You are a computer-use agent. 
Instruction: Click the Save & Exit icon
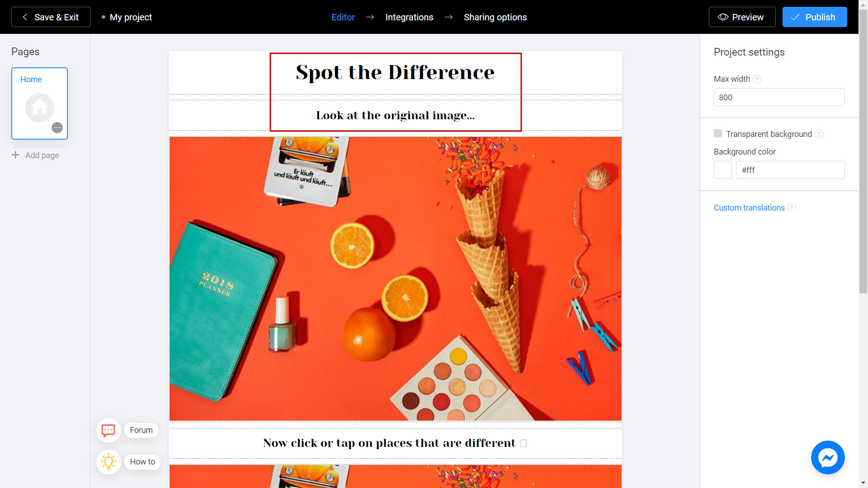[24, 17]
